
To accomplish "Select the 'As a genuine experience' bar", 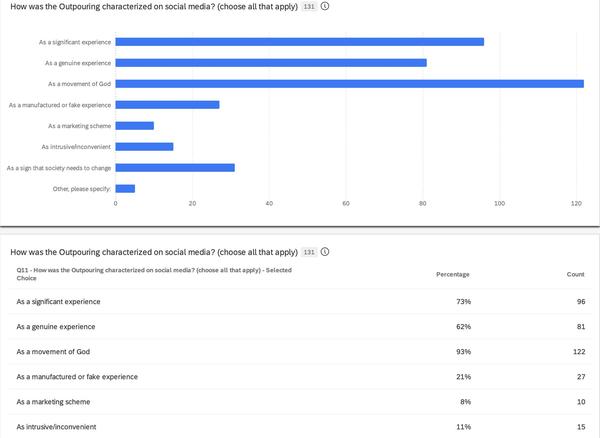I will point(271,62).
